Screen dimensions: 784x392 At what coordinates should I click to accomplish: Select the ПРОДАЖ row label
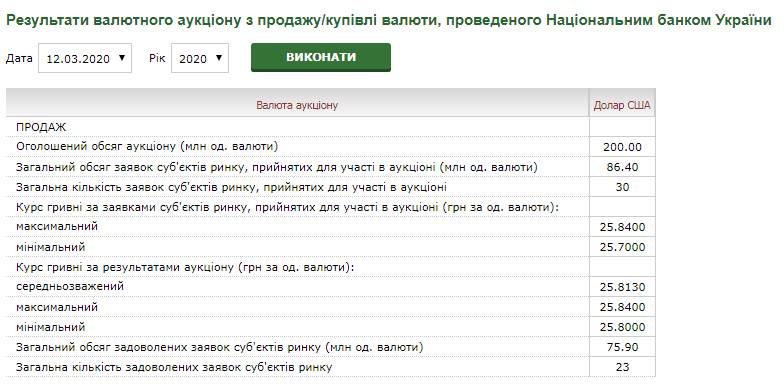pos(41,127)
